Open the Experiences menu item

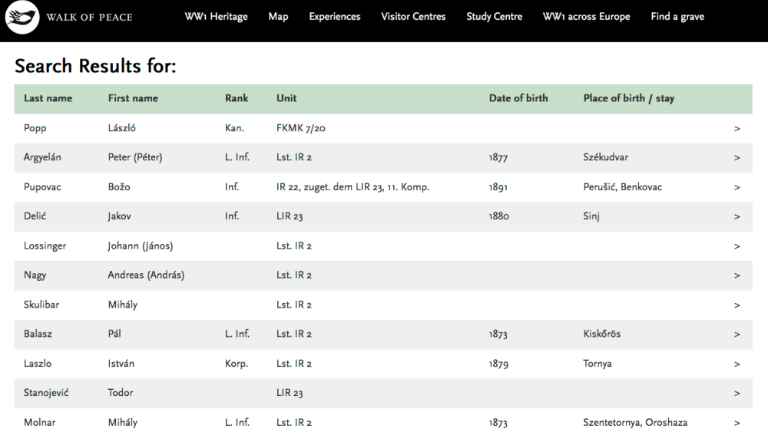(x=334, y=17)
